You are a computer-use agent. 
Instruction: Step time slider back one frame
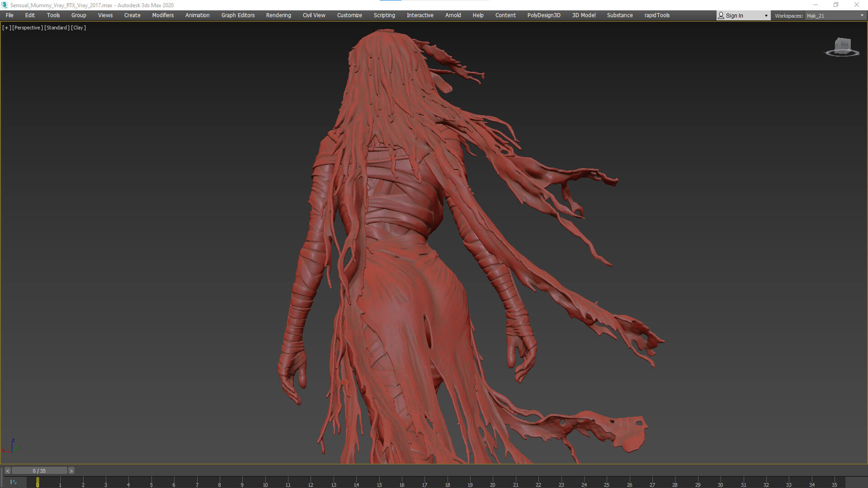point(8,471)
